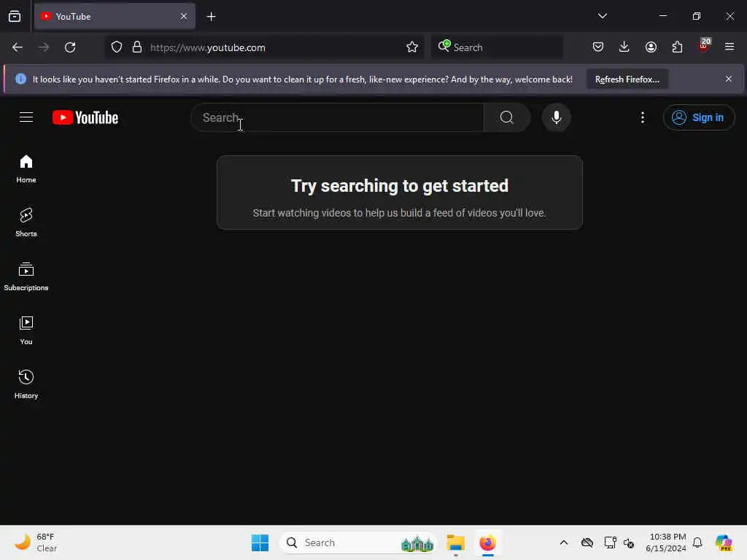Screen dimensions: 747x560
Task: Click the Windows taskbar Search box
Action: click(358, 542)
